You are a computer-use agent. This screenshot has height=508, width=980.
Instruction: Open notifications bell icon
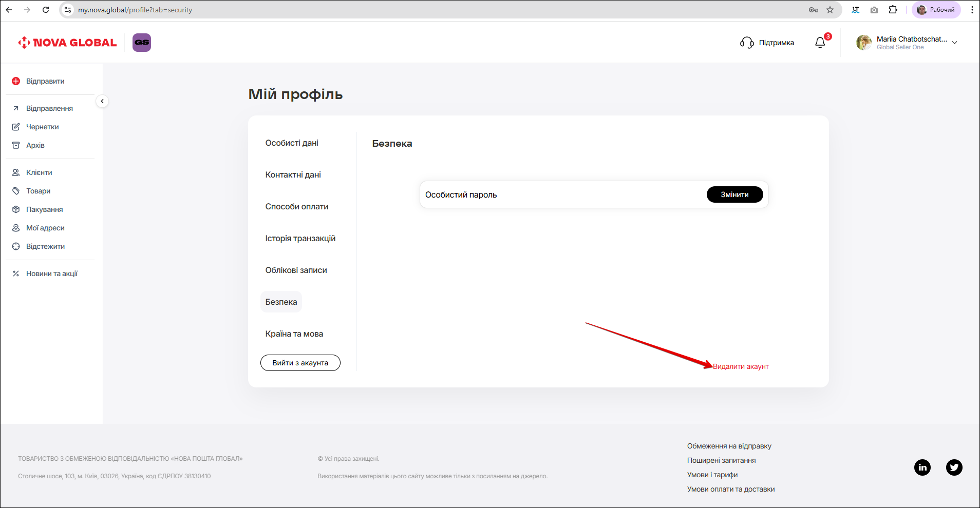(820, 43)
